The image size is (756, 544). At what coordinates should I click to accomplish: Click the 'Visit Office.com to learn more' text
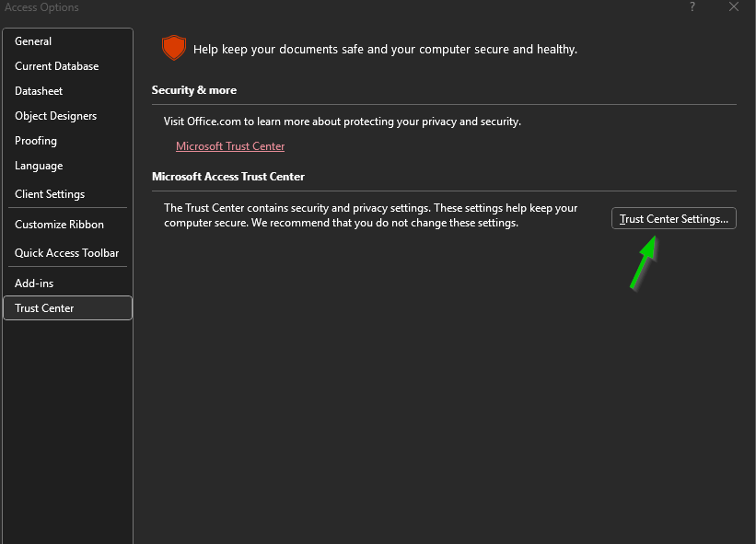pyautogui.click(x=343, y=122)
